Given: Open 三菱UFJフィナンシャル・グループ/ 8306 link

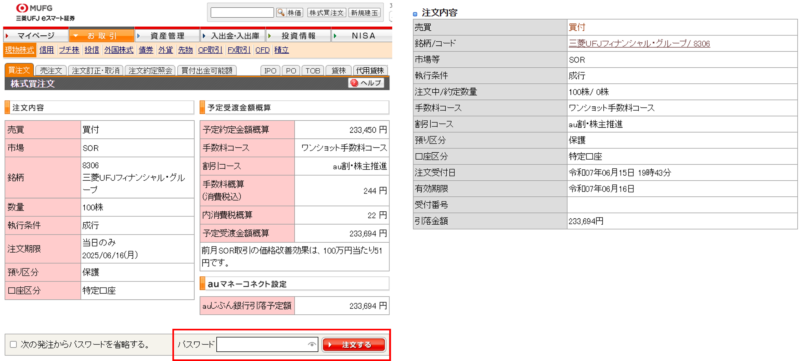Looking at the screenshot, I should [639, 44].
